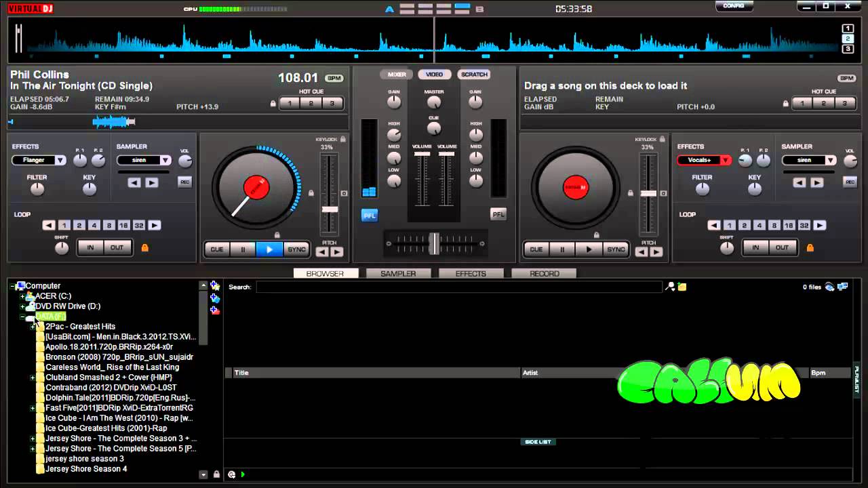Nudge left deck pitch down arrow
The height and width of the screenshot is (488, 868).
pos(323,252)
